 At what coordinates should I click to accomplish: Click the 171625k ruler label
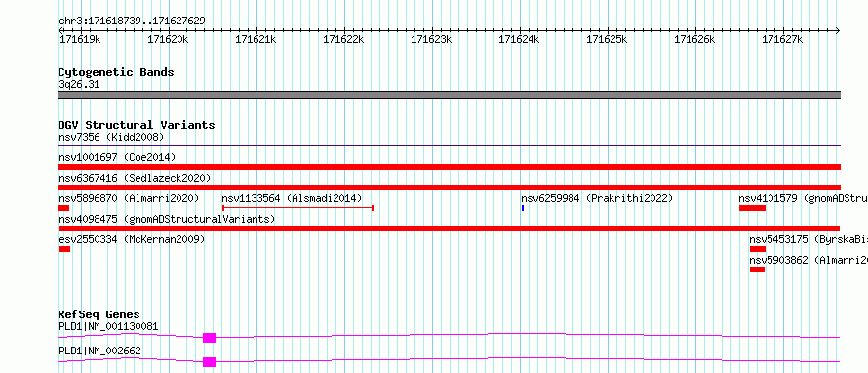[x=607, y=39]
